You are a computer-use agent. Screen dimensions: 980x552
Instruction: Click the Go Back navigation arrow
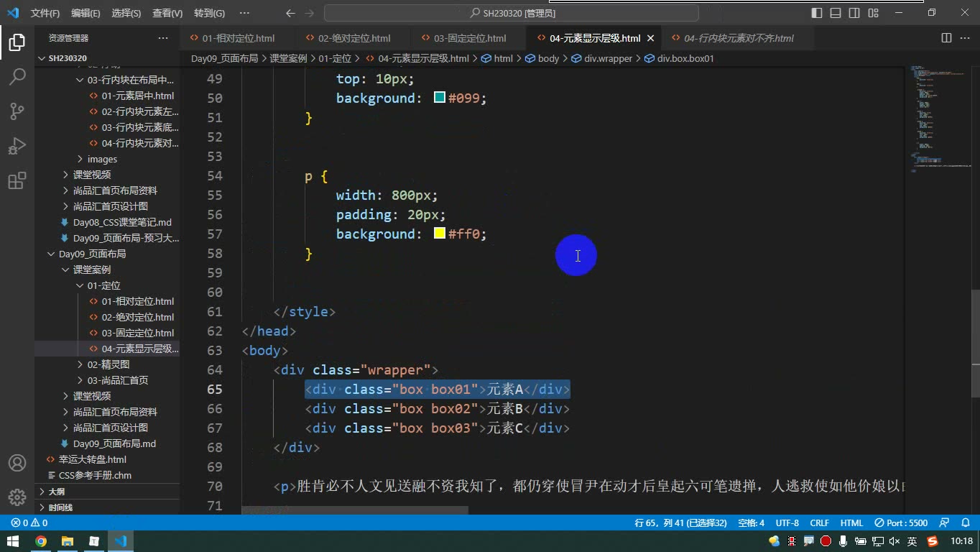click(290, 13)
